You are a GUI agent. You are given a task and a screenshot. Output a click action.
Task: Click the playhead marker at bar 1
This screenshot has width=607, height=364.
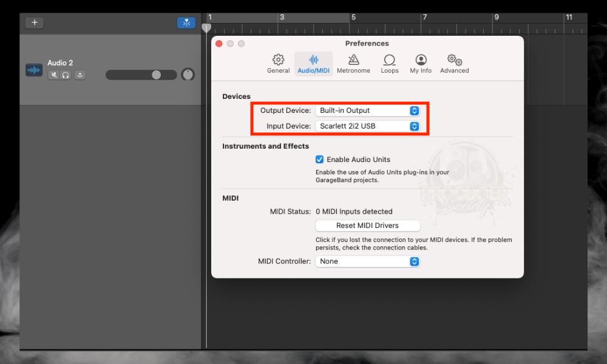(206, 28)
